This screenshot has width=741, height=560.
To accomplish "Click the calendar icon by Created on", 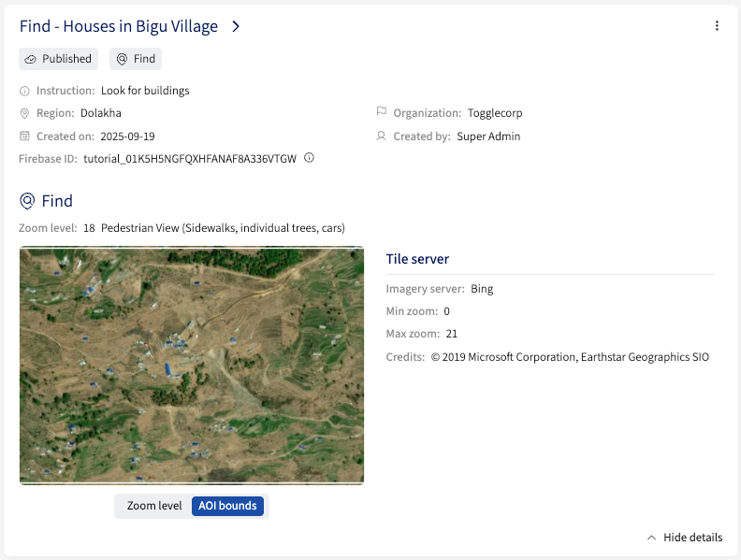I will click(x=25, y=136).
